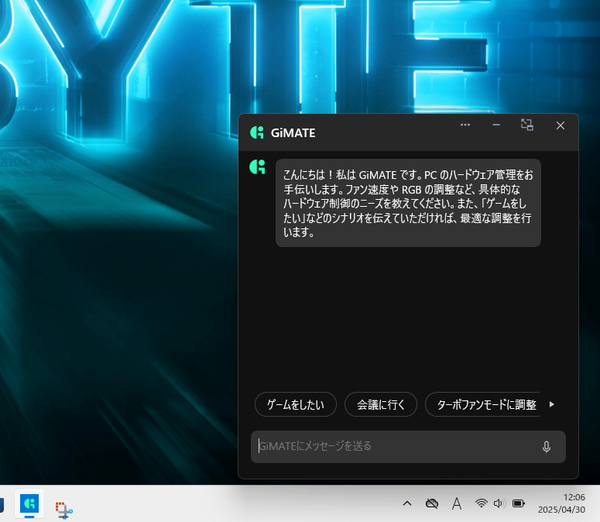Open GiMATE app in the taskbar

[x=29, y=504]
